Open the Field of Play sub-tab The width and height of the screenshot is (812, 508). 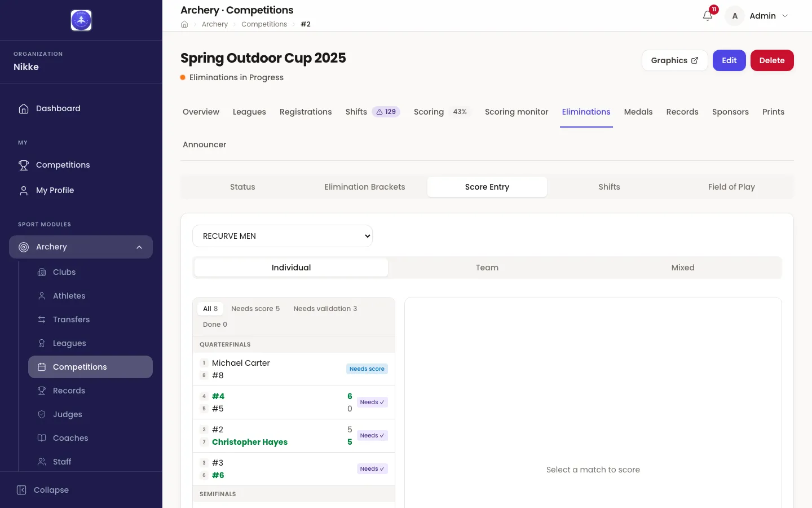click(x=731, y=187)
